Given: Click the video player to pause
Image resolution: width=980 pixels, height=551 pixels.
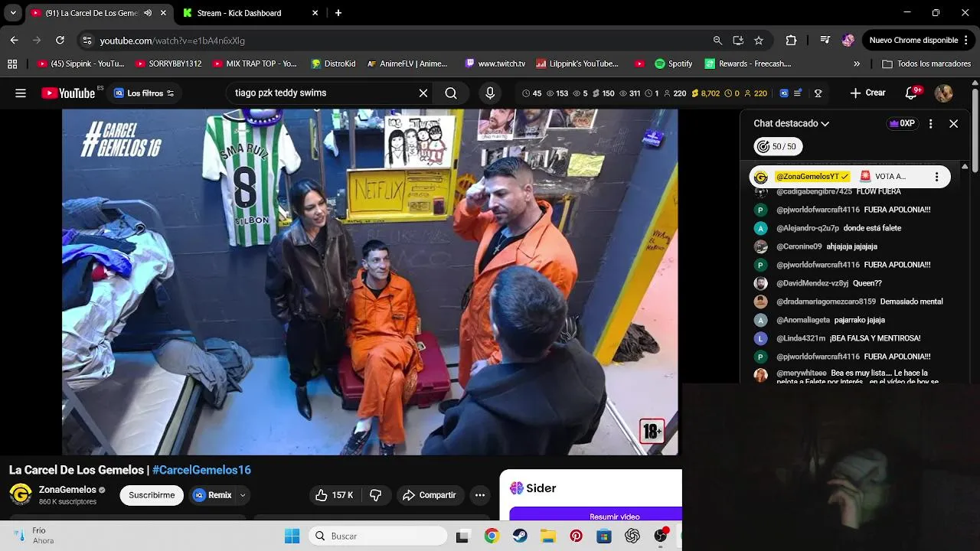Looking at the screenshot, I should point(370,282).
